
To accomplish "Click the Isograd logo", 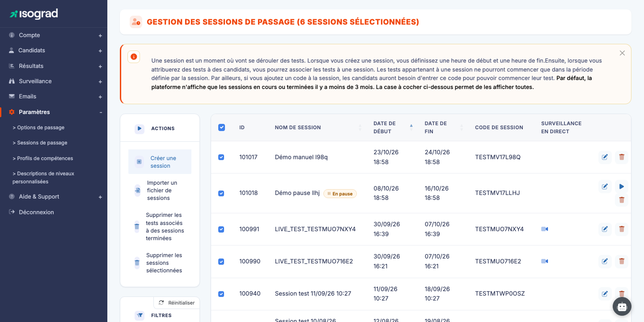I will (34, 14).
